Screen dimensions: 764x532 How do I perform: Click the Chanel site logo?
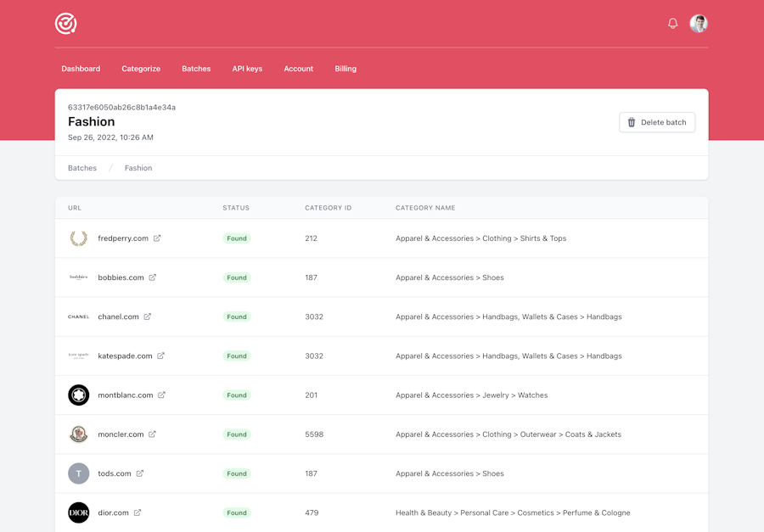pos(78,316)
